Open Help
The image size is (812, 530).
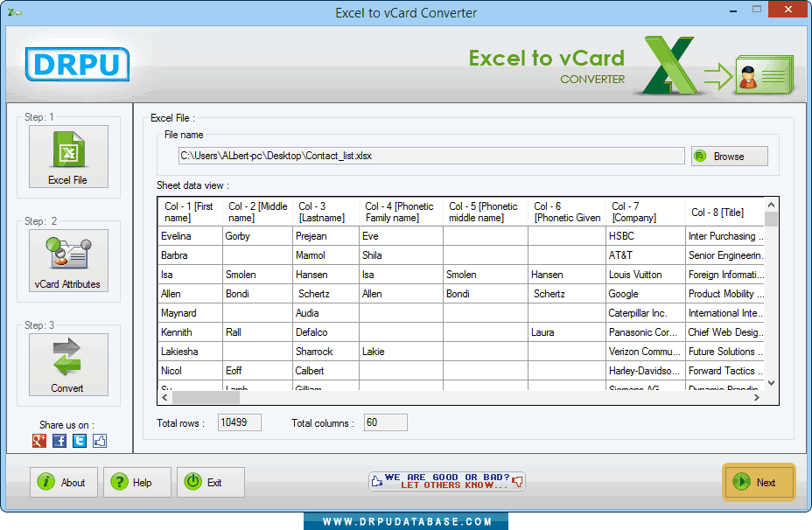pyautogui.click(x=137, y=482)
